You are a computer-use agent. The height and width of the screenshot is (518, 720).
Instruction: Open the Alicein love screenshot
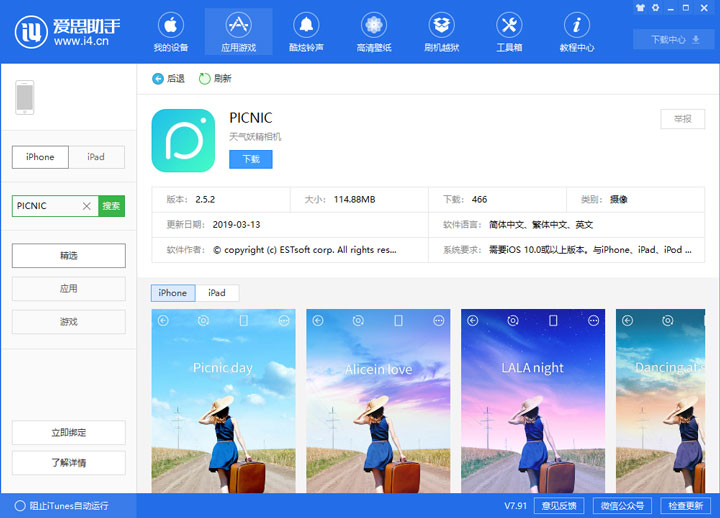coord(378,401)
